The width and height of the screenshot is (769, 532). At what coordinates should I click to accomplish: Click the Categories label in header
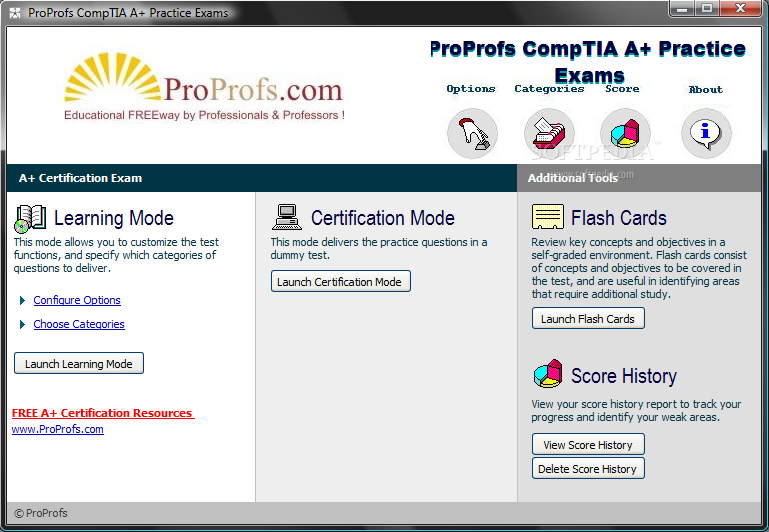click(x=549, y=89)
